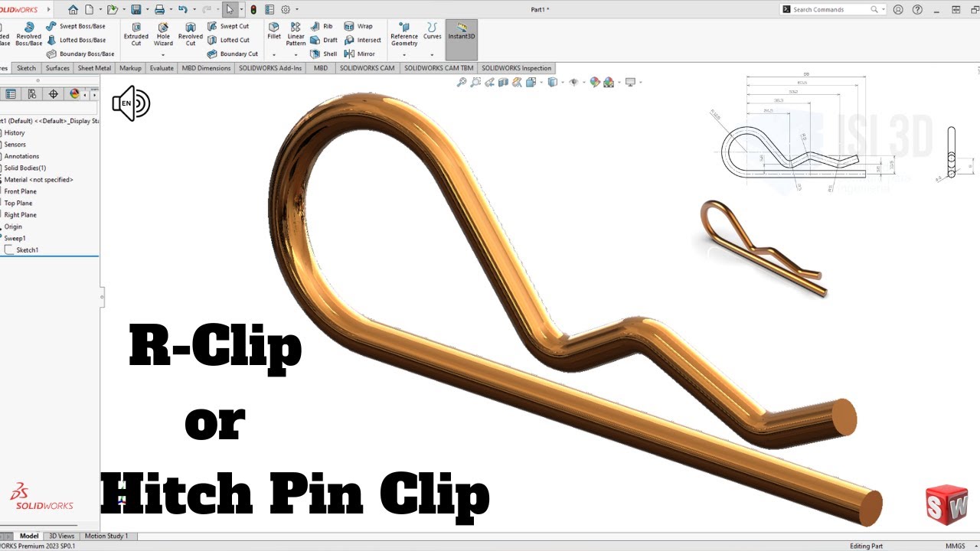Select the Lofted Boss/Base tool

(76, 40)
